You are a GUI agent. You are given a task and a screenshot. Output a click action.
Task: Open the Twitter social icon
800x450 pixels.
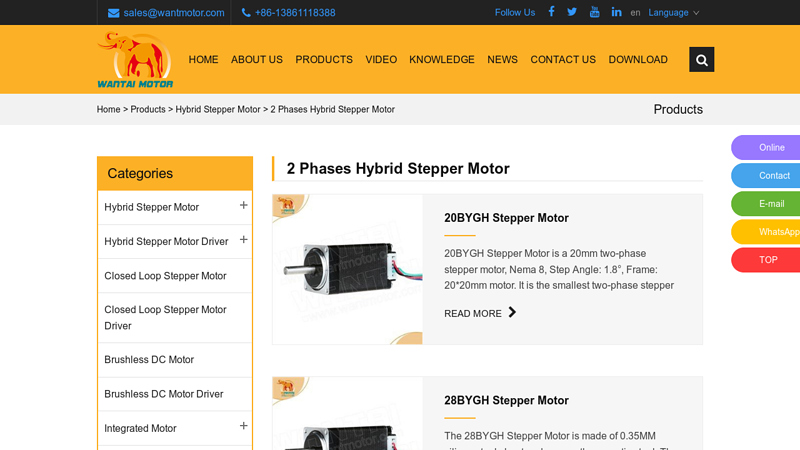click(572, 12)
